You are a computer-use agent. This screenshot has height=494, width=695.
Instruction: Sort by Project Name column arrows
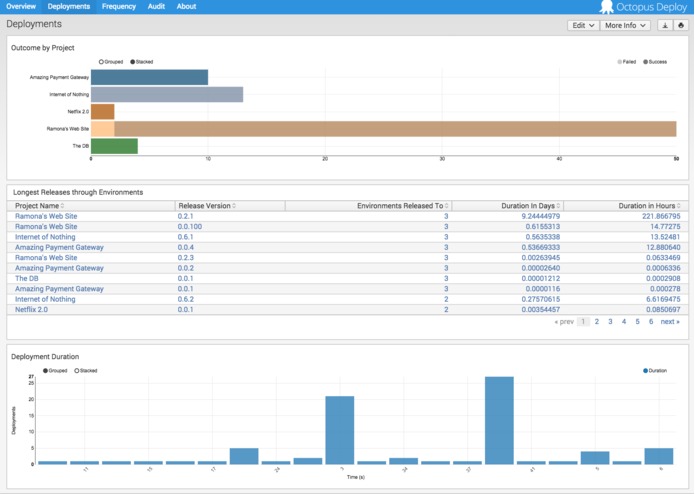pyautogui.click(x=62, y=206)
